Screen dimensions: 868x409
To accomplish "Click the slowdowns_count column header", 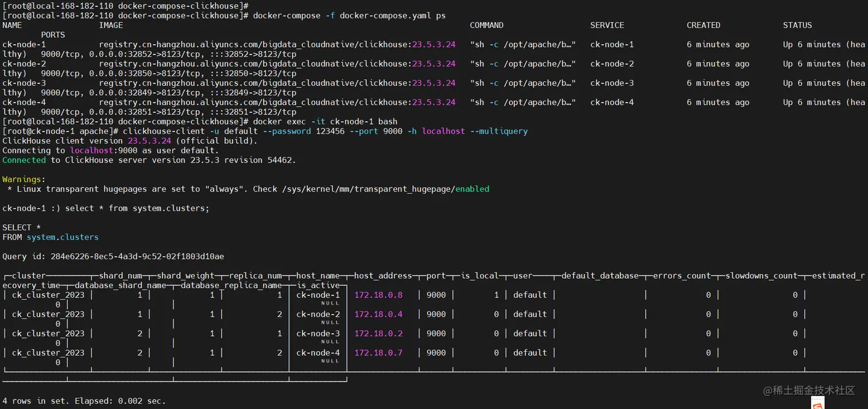I will coord(761,276).
